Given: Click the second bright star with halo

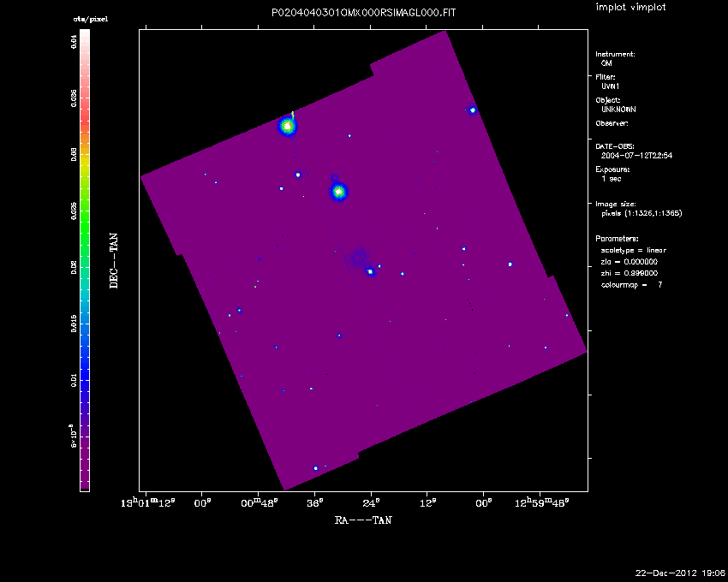Looking at the screenshot, I should (338, 191).
